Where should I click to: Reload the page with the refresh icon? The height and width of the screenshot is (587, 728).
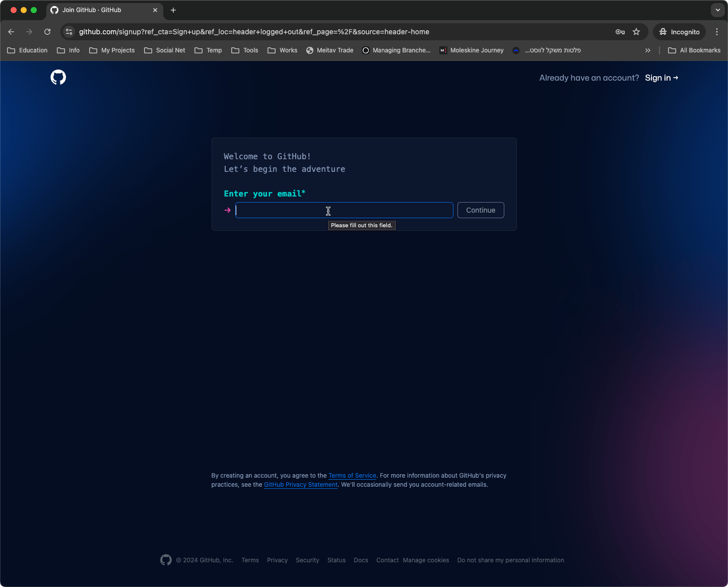coord(47,32)
